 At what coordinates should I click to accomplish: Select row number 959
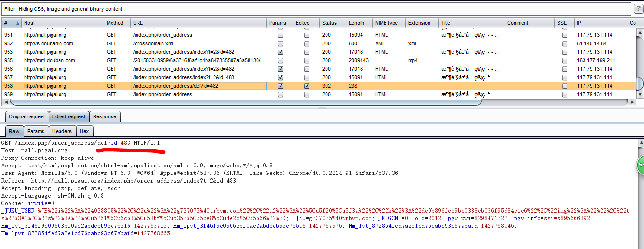tap(9, 95)
